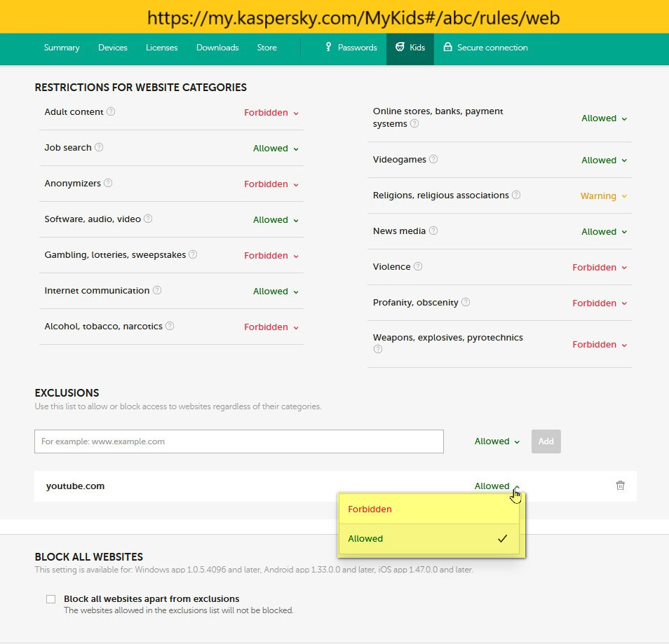The height and width of the screenshot is (644, 669).
Task: Click help icon beside Profanity, obscenity
Action: point(466,303)
